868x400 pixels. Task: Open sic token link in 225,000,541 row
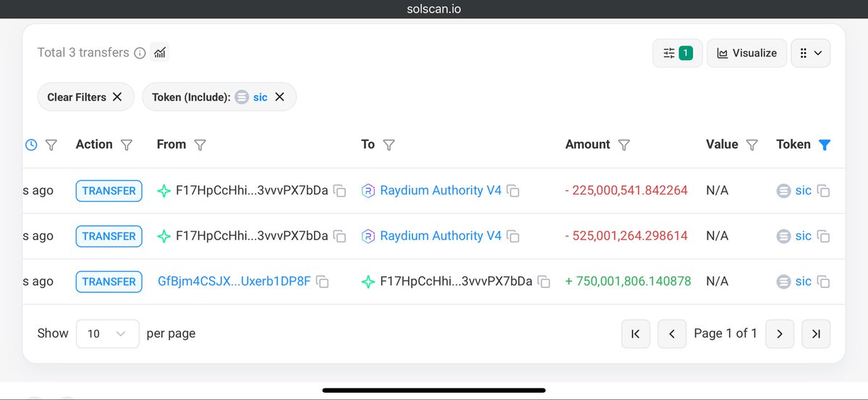803,191
